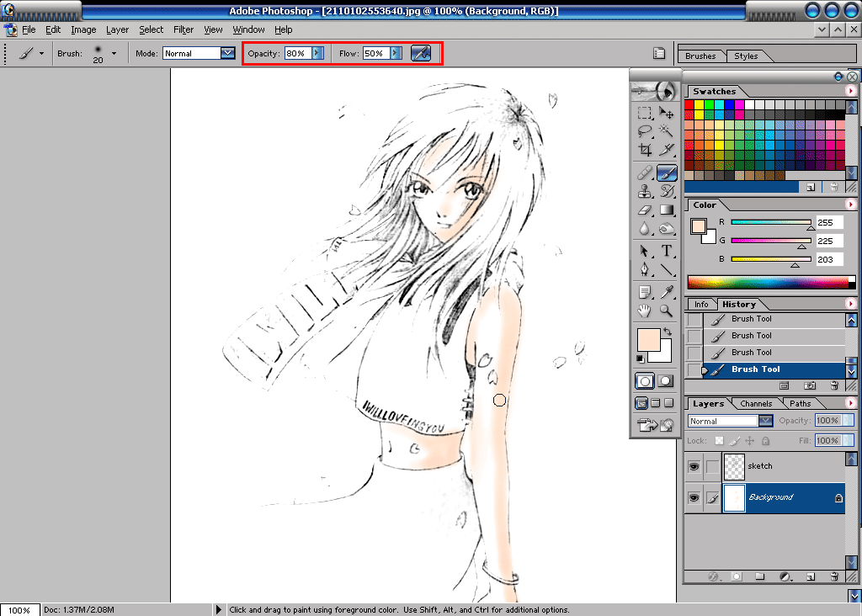The image size is (862, 616).
Task: Delete layer using Layers panel trash icon
Action: click(x=834, y=576)
